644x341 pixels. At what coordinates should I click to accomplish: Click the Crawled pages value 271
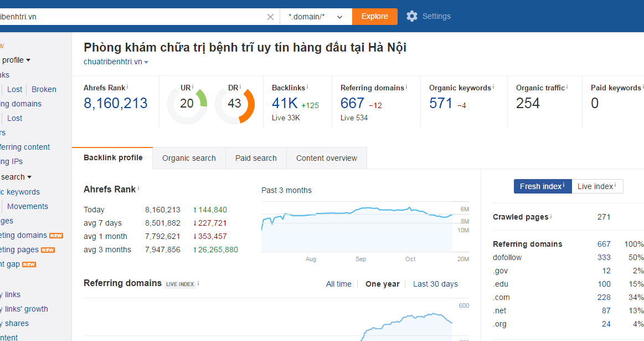[604, 217]
